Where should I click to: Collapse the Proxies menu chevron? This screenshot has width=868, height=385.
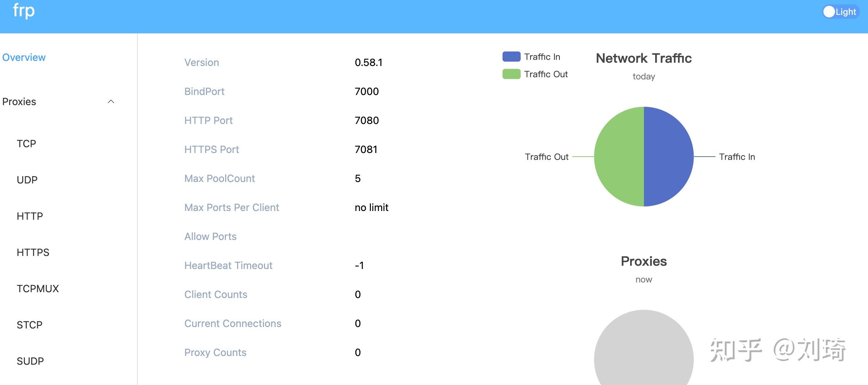(x=111, y=102)
